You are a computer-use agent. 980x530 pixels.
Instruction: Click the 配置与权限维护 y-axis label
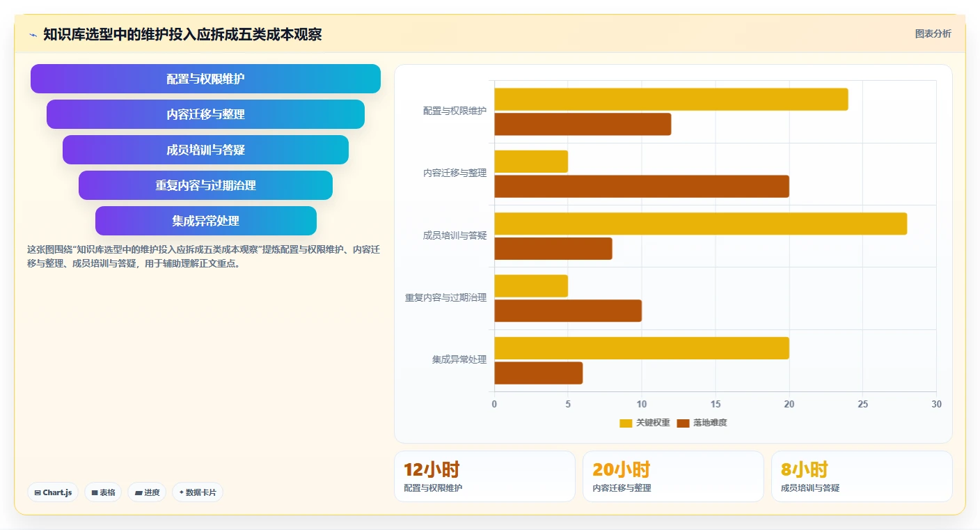coord(455,111)
